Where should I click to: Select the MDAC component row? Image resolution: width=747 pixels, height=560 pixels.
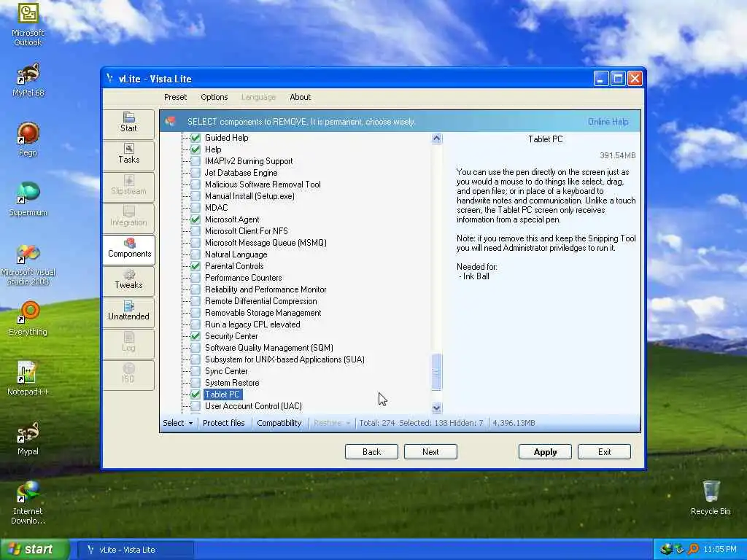(x=216, y=208)
